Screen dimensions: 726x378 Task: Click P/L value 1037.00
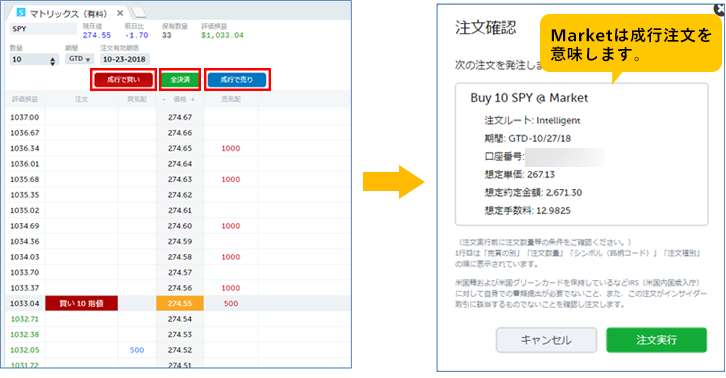click(x=25, y=117)
